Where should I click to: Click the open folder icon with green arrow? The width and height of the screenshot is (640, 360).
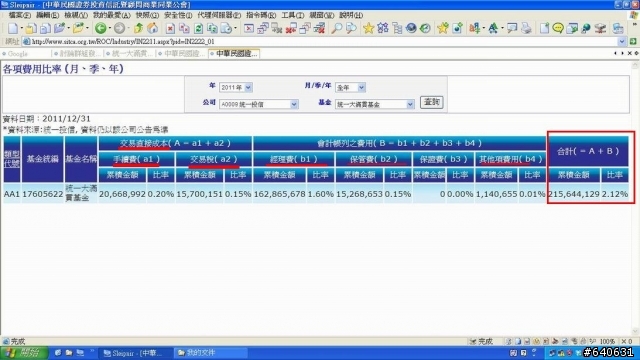pyautogui.click(x=78, y=28)
